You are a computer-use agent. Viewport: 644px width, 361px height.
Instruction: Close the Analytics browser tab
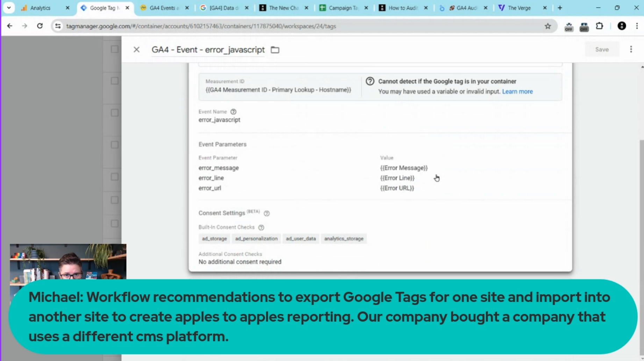click(x=67, y=8)
